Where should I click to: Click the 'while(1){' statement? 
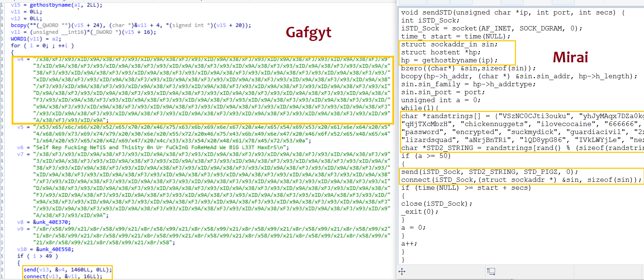pyautogui.click(x=420, y=108)
